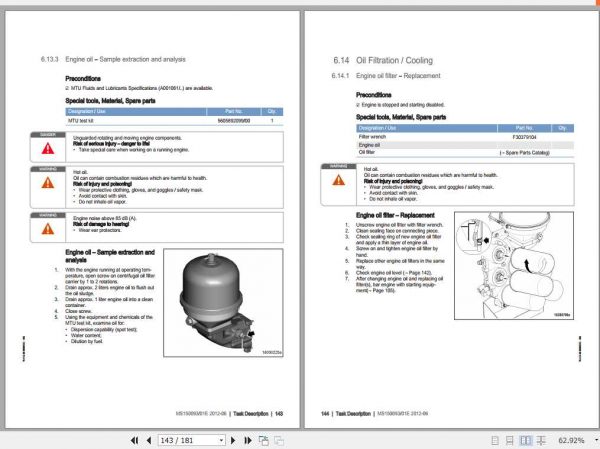The height and width of the screenshot is (449, 600).
Task: Go to the next page
Action: 233,441
